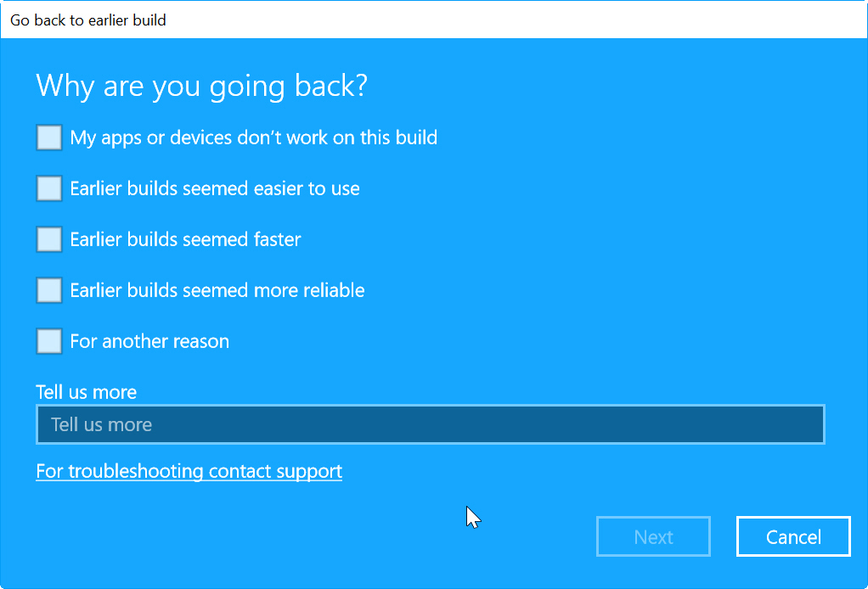The image size is (868, 589).
Task: Follow the underlined contact support hyperlink
Action: point(189,471)
